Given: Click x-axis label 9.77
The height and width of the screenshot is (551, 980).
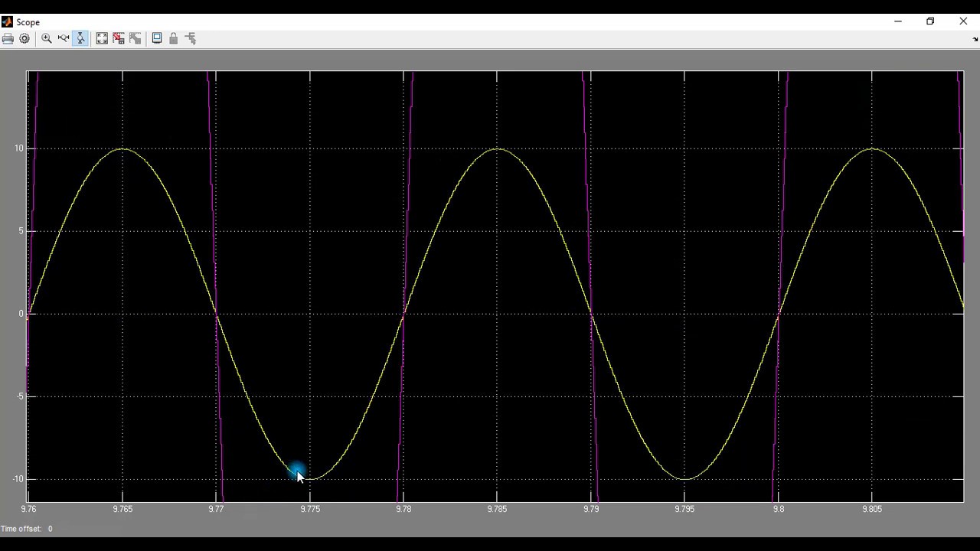Looking at the screenshot, I should (x=216, y=509).
